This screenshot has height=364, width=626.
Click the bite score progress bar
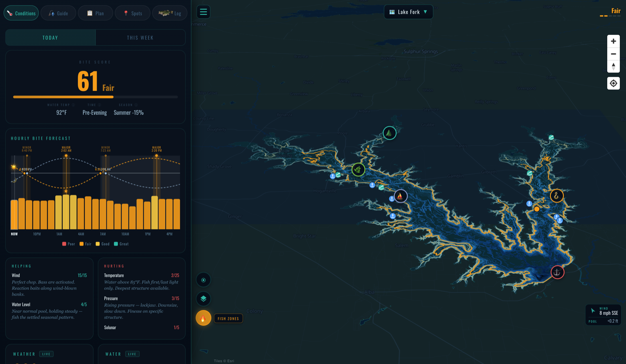95,97
